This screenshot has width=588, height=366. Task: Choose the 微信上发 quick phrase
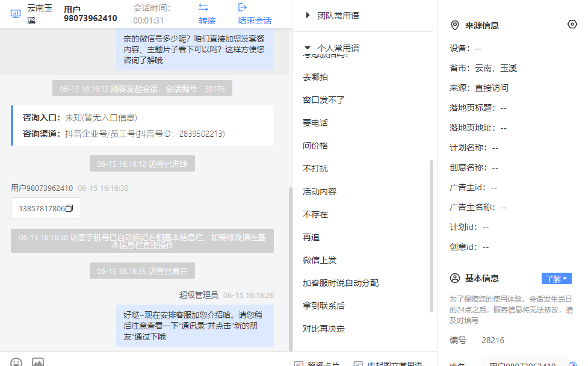point(320,260)
